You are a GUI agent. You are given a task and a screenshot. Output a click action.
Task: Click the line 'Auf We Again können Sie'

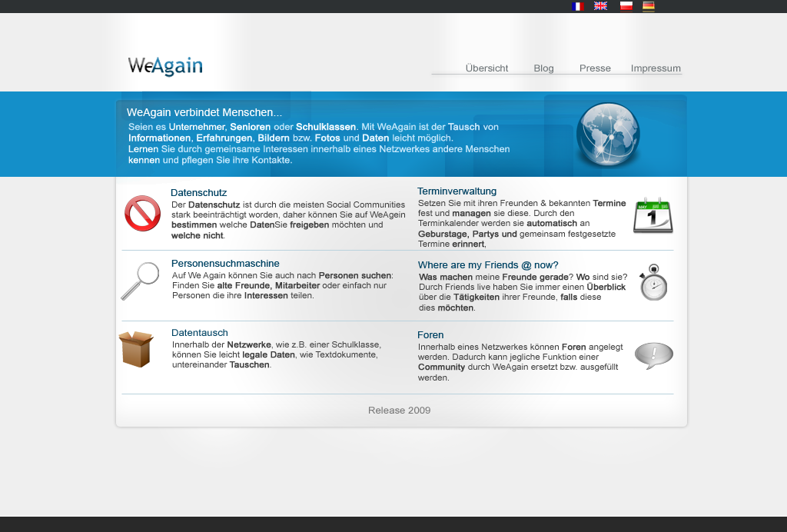click(x=283, y=275)
